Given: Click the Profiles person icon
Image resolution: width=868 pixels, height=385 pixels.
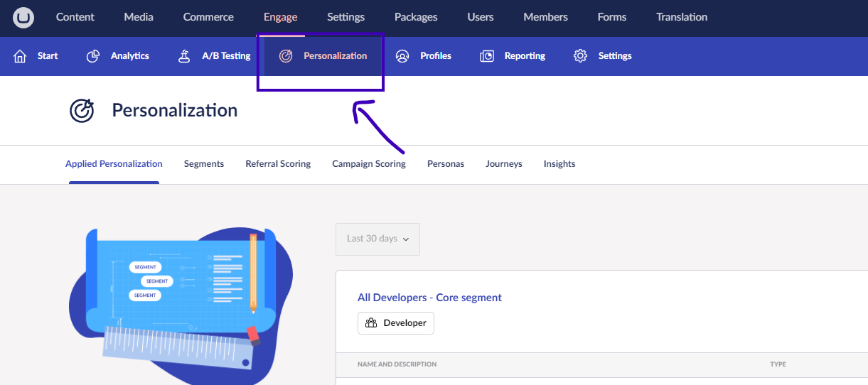Looking at the screenshot, I should click(x=402, y=56).
